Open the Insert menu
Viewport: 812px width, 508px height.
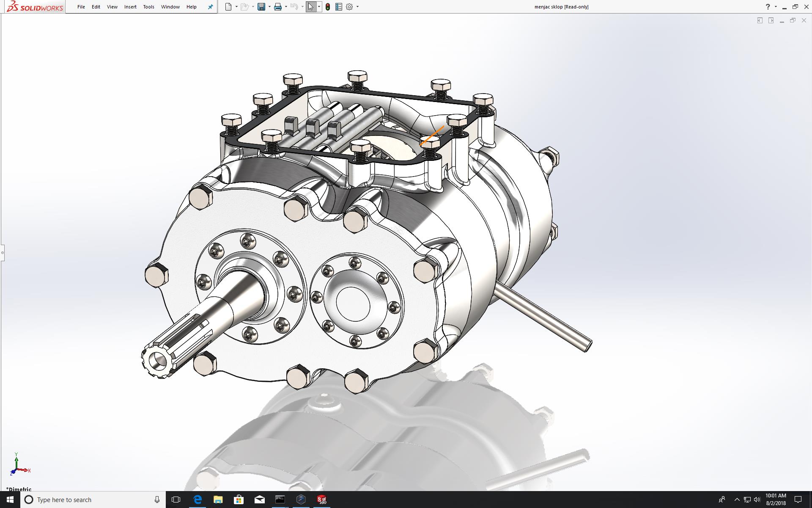(x=130, y=7)
